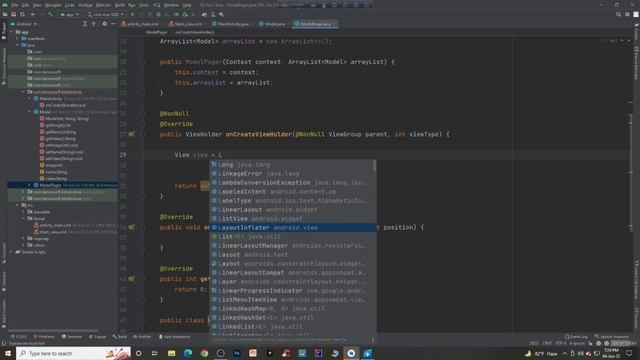Switch to activity_main.xml editor tab
This screenshot has width=640, height=360.
pyautogui.click(x=140, y=24)
